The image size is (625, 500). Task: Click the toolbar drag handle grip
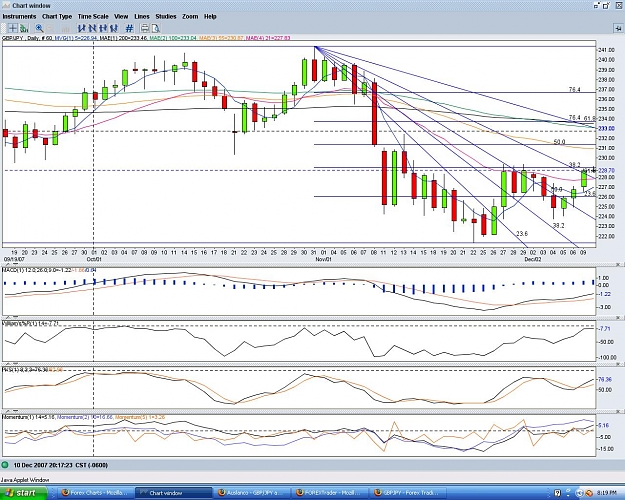pos(4,28)
